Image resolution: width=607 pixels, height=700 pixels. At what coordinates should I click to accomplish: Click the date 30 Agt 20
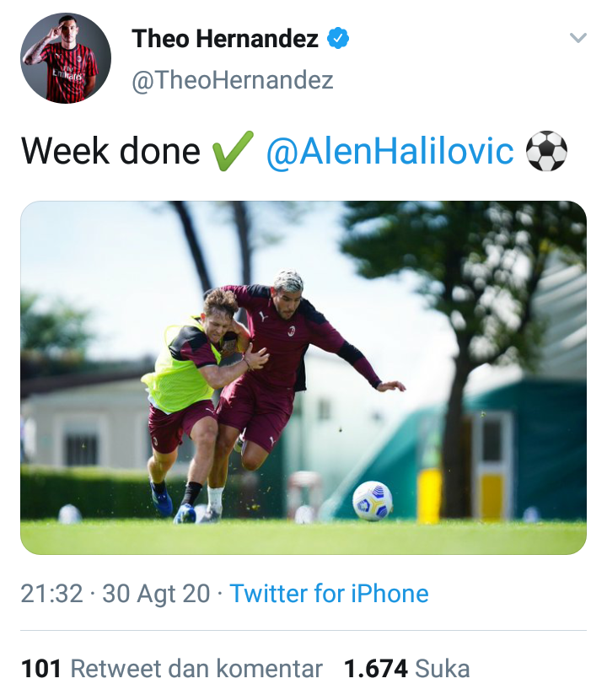(156, 593)
